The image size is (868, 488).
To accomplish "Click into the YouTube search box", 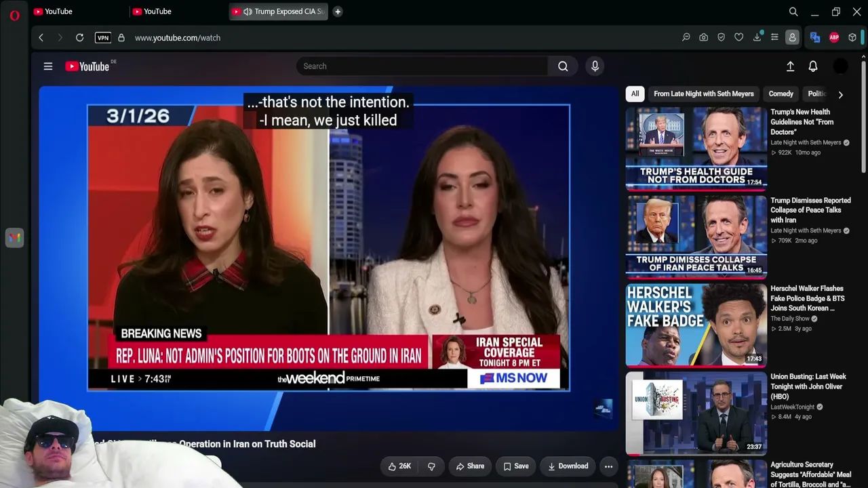I will pos(422,66).
